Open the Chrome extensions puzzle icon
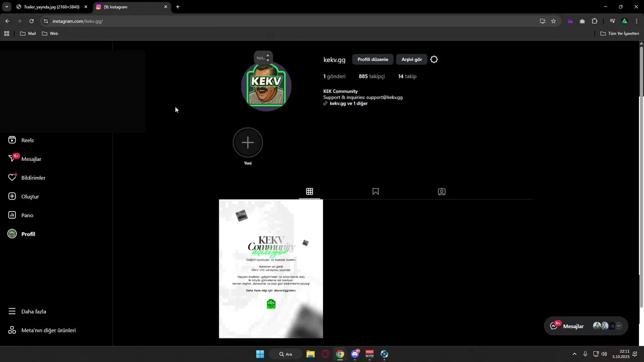This screenshot has width=644, height=362. coord(594,21)
